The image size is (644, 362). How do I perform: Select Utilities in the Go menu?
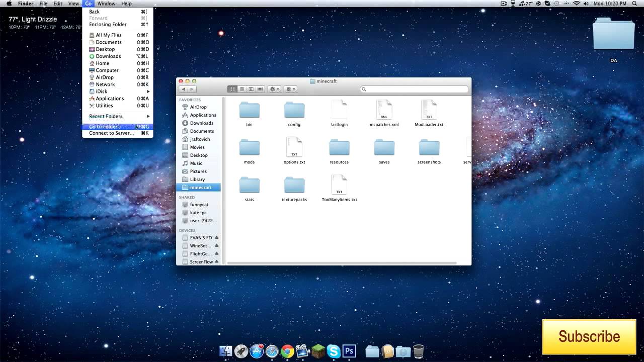point(118,106)
